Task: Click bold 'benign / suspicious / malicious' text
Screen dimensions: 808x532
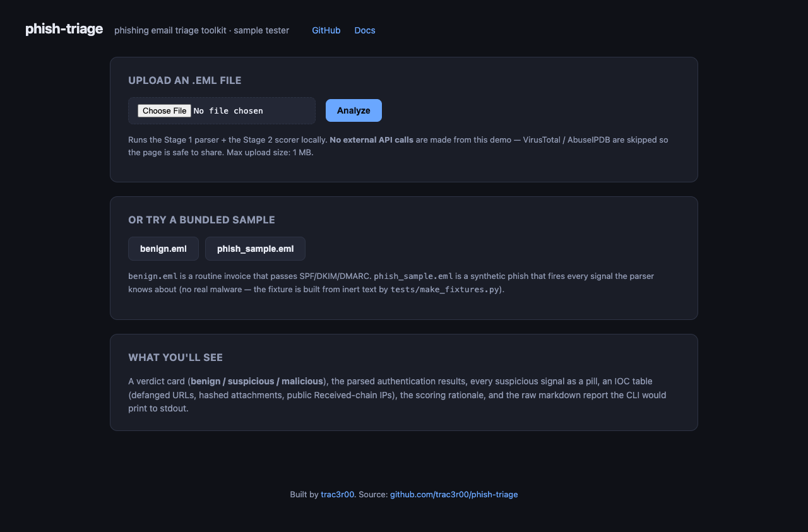Action: [x=257, y=381]
